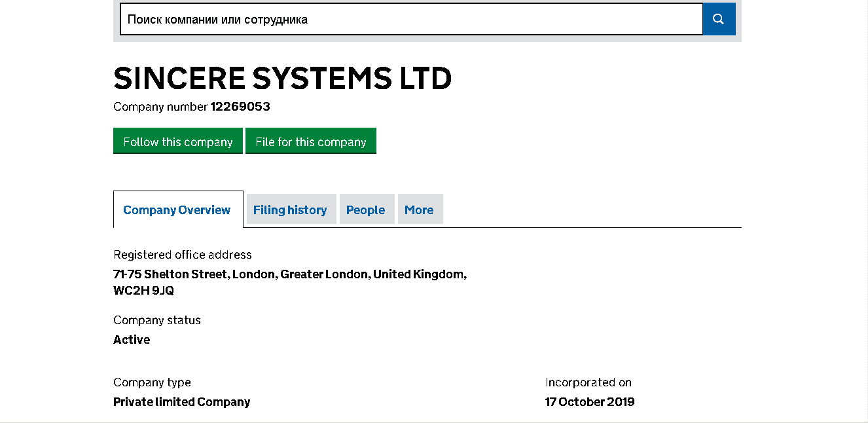
Task: Click the 71-75 Shelton Street address line
Action: pyautogui.click(x=289, y=274)
